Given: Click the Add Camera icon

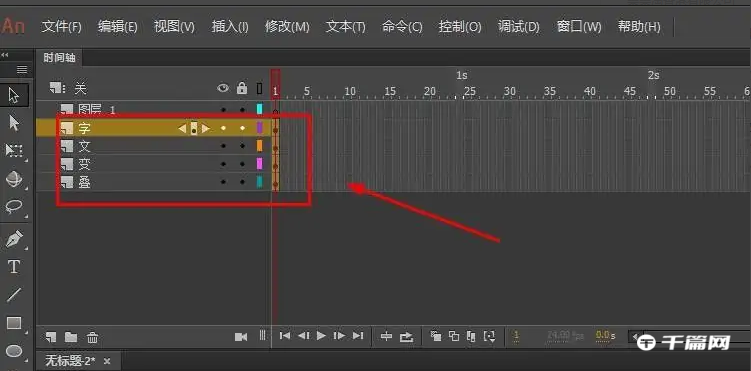Looking at the screenshot, I should coord(241,337).
